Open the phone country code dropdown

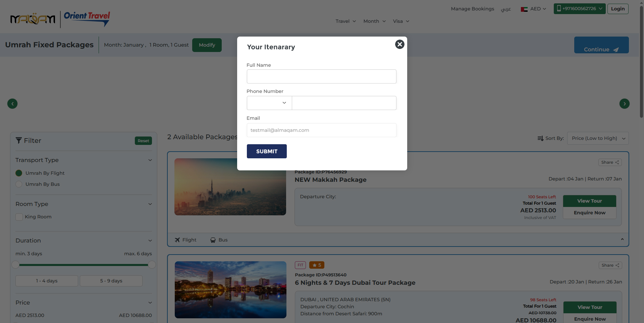(269, 103)
